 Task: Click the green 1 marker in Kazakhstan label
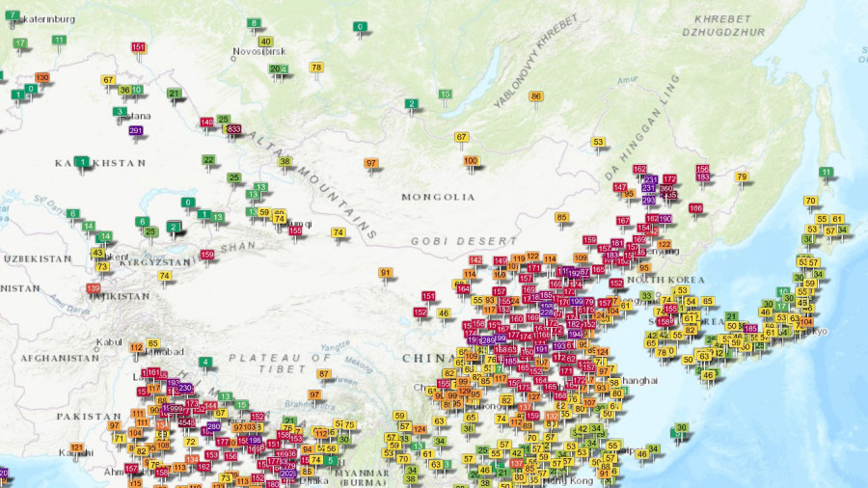tap(83, 161)
